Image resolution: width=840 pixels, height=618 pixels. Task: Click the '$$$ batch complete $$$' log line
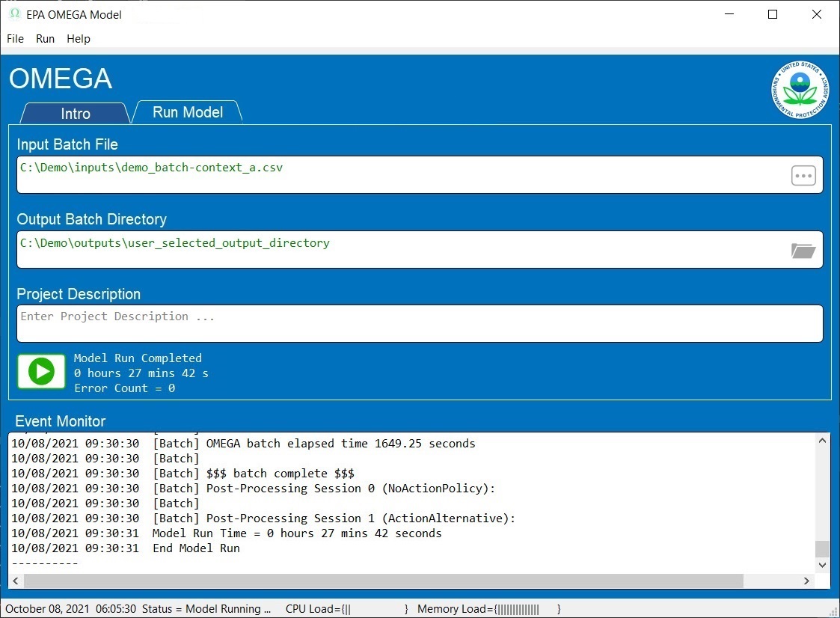(x=280, y=474)
